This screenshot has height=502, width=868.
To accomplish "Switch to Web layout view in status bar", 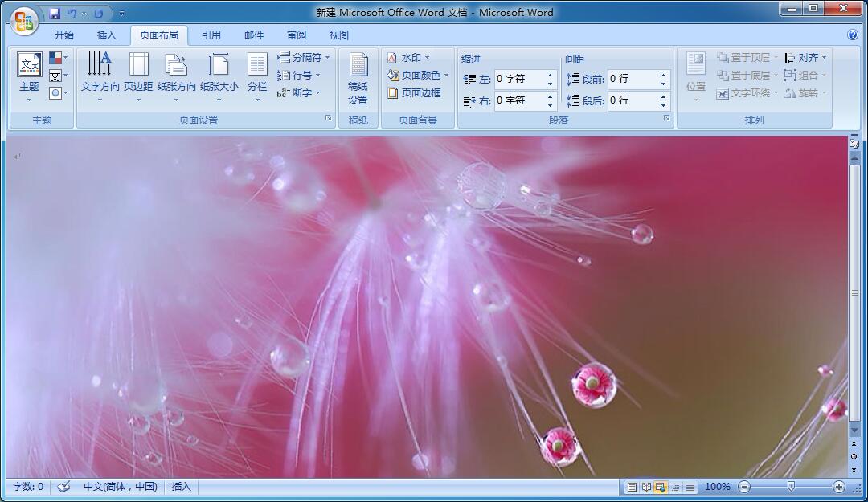I will pyautogui.click(x=661, y=487).
